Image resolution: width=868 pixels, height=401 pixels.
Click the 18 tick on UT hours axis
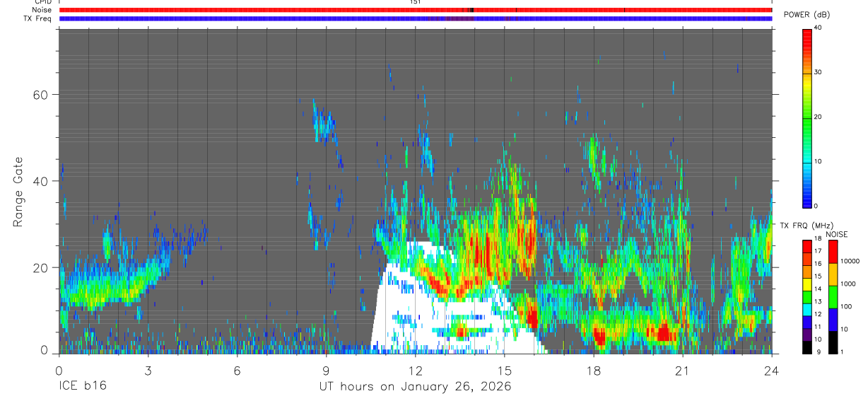point(594,371)
